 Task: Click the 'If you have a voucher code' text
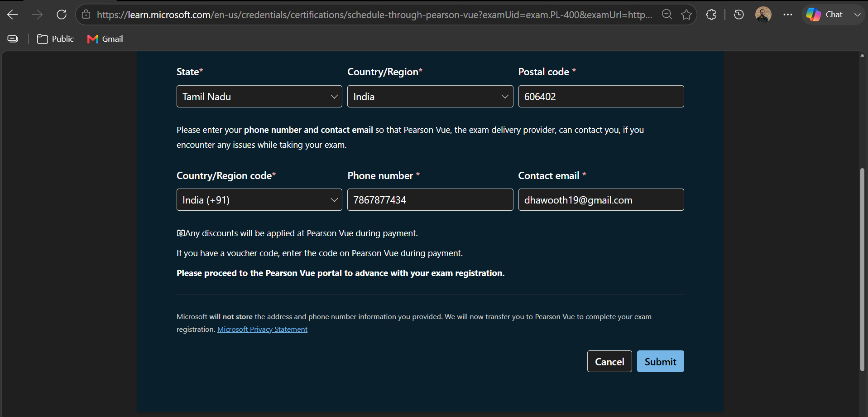320,253
